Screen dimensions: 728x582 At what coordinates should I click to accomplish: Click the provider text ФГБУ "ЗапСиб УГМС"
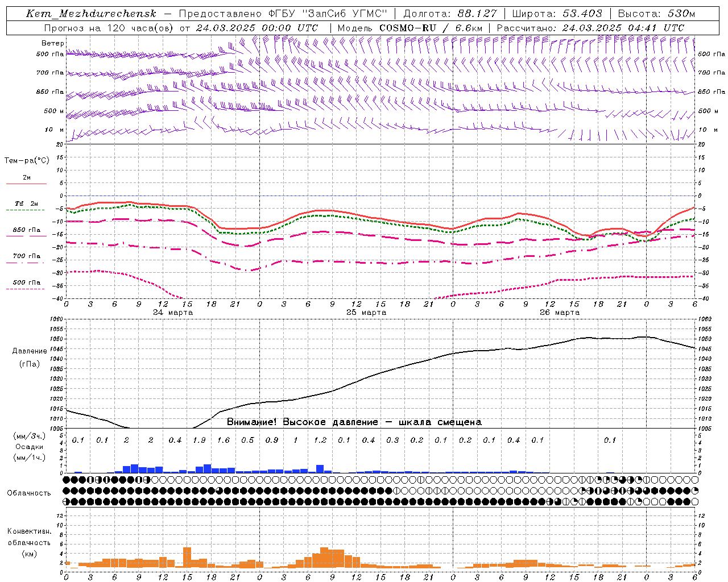[x=328, y=14]
